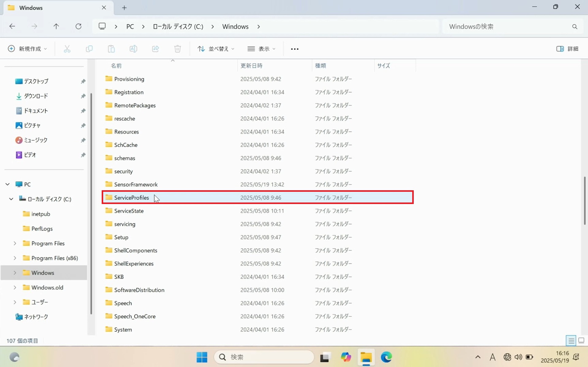Click pin icon next to ダウンロード

point(83,96)
